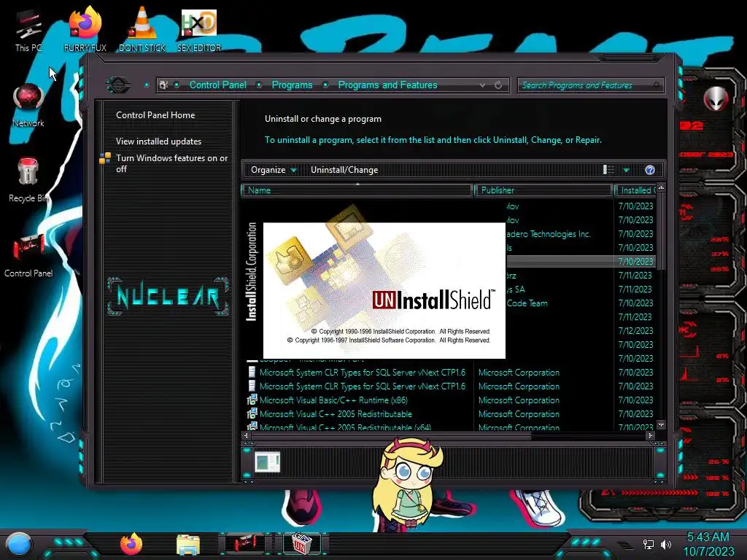Go to Programs breadcrumb
The image size is (747, 560).
(292, 85)
